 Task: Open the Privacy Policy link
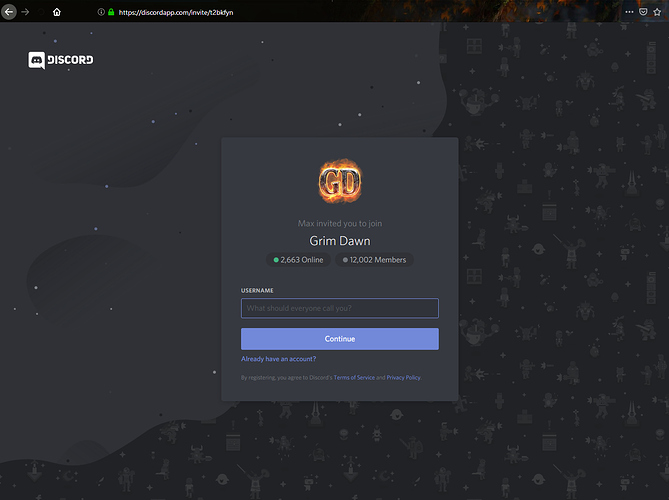tap(403, 378)
